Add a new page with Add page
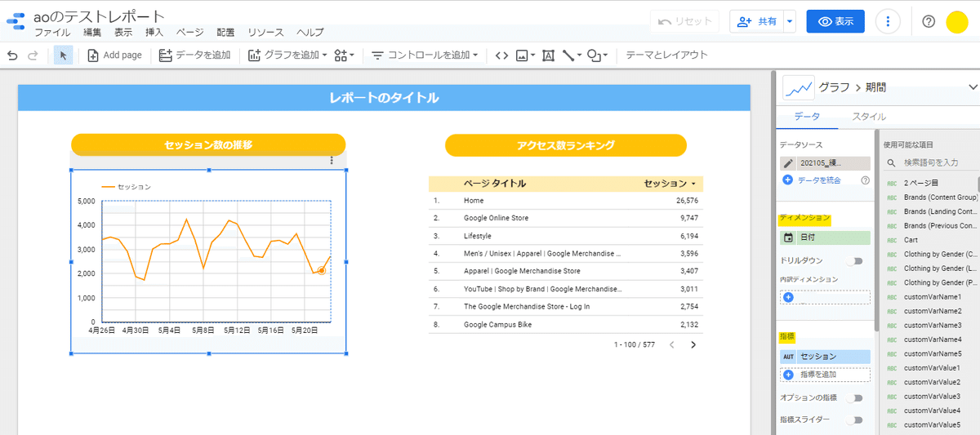980x435 pixels. click(114, 55)
